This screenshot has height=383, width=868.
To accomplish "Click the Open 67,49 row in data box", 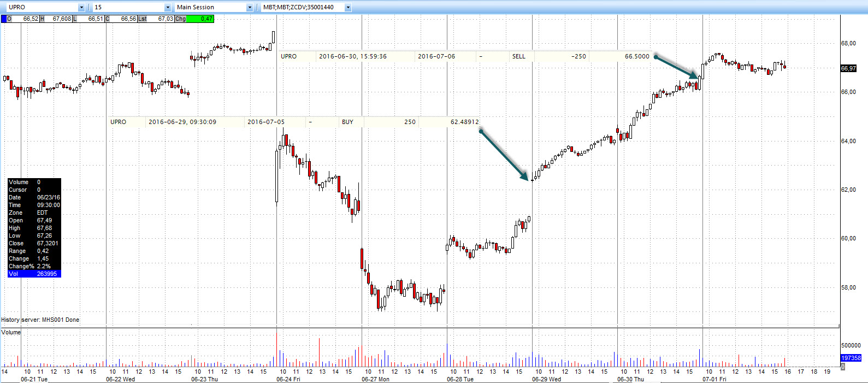I will point(34,220).
